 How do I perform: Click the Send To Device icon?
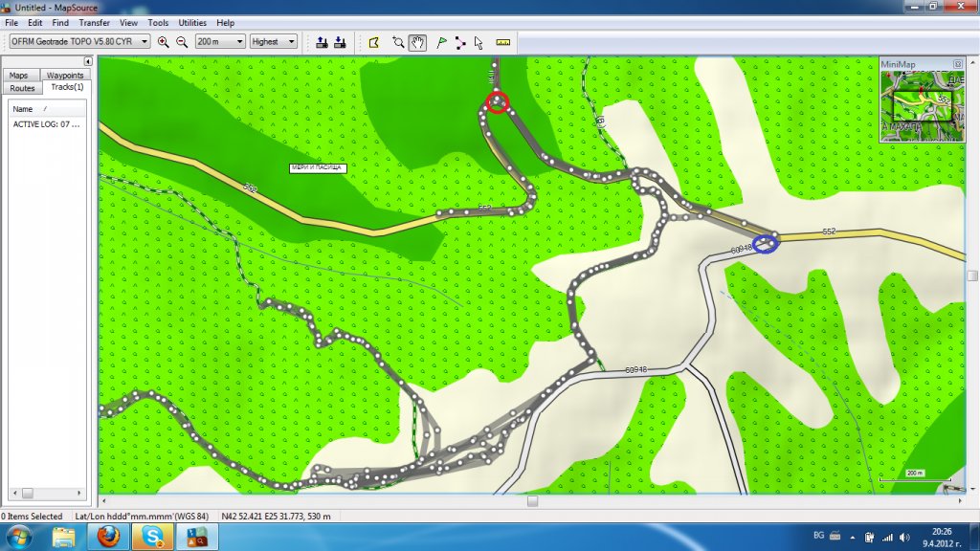click(322, 42)
